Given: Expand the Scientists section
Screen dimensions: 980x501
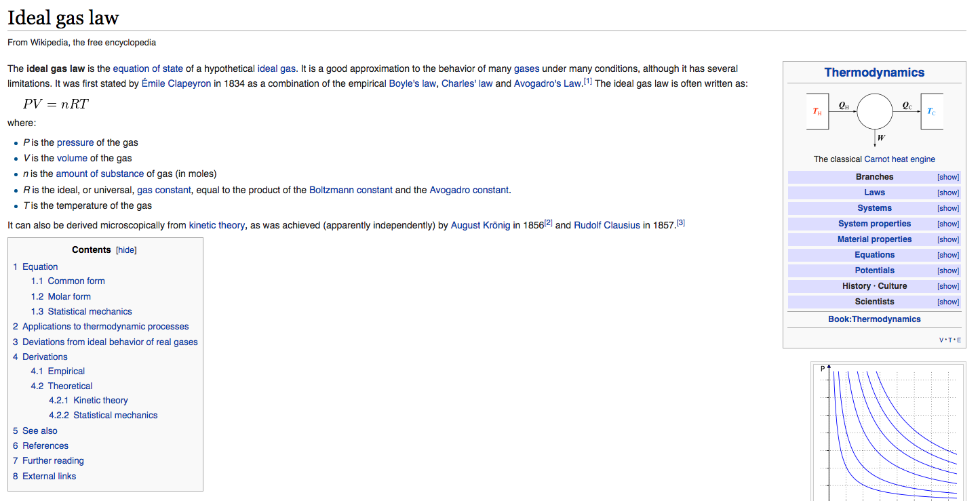Looking at the screenshot, I should pos(947,302).
